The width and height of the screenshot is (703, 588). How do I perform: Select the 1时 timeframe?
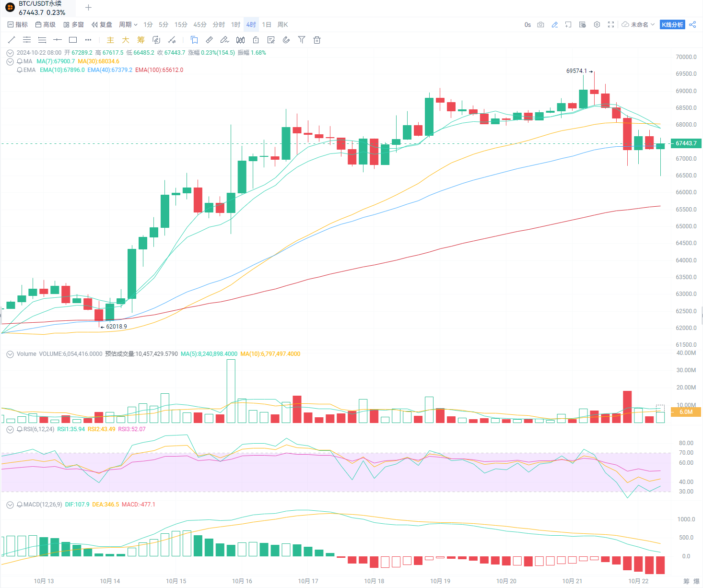point(235,24)
